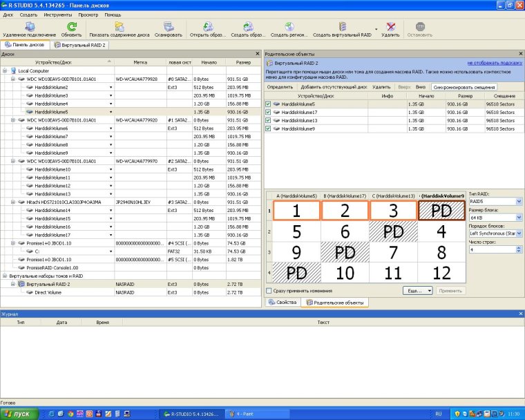Uncheck the HarddiskVolume5 checkbox in the parent list
525x420 pixels.
click(x=268, y=104)
